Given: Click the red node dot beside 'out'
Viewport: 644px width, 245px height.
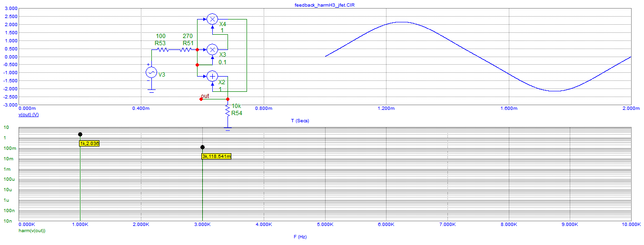Looking at the screenshot, I should 201,99.
